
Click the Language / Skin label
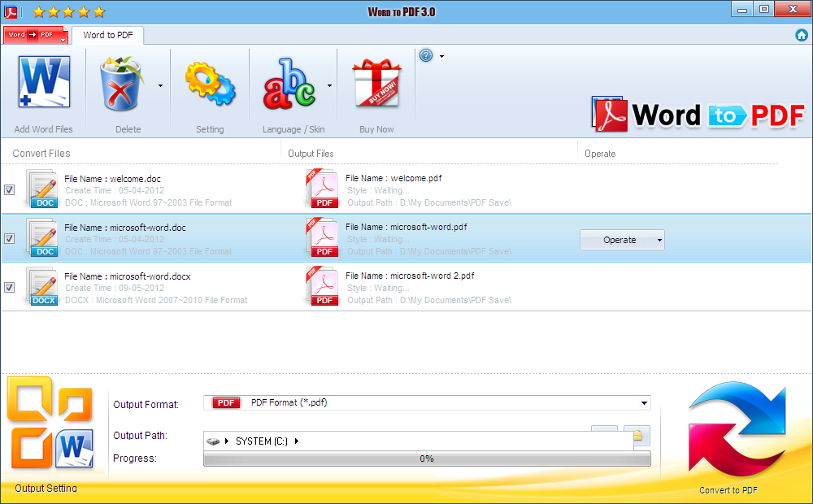click(293, 129)
